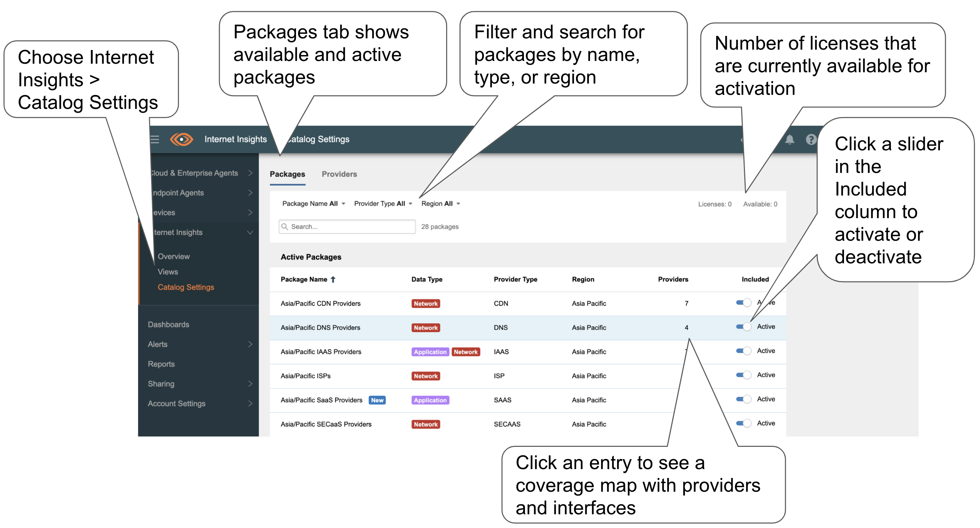Click the Included column header
This screenshot has width=980, height=528.
(x=755, y=279)
